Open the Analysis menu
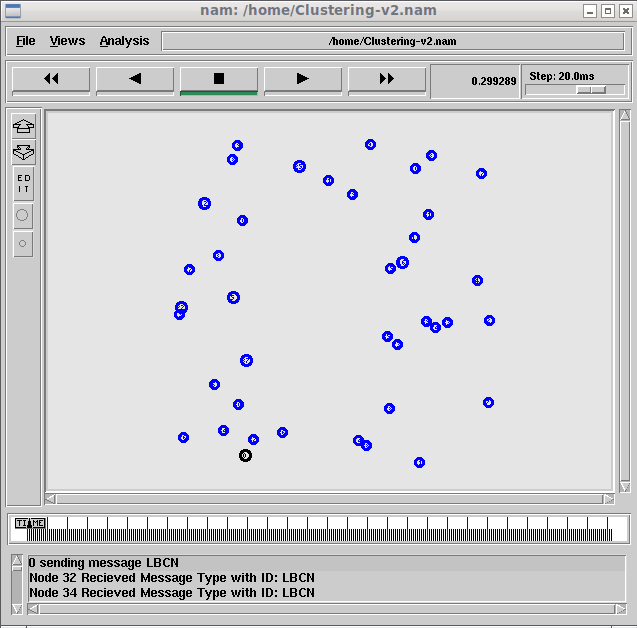This screenshot has width=637, height=628. click(124, 41)
